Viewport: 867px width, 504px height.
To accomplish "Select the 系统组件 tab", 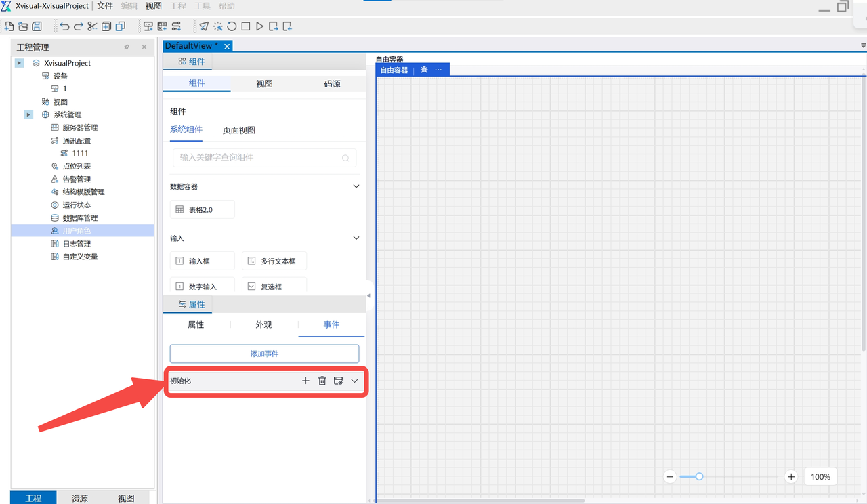I will point(186,130).
